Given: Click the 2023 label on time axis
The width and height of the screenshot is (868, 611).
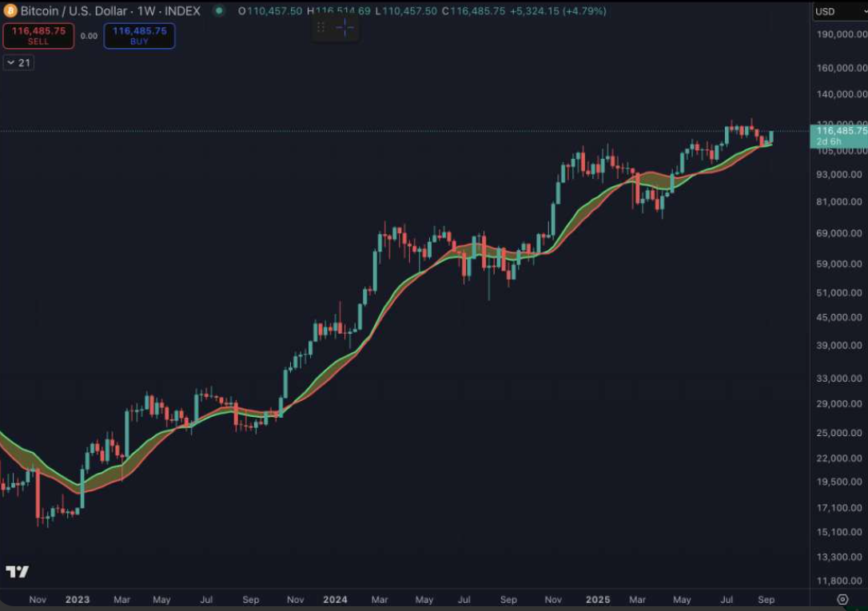Looking at the screenshot, I should pos(78,599).
